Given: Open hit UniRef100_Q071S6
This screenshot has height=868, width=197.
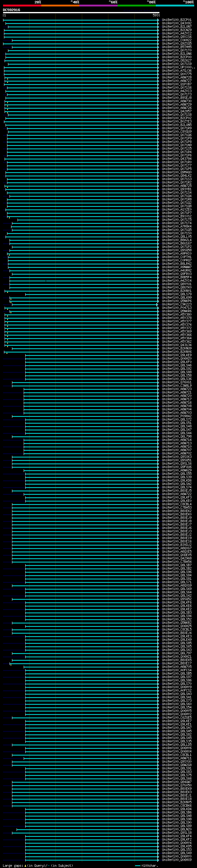Looking at the screenshot, I should (x=176, y=88).
